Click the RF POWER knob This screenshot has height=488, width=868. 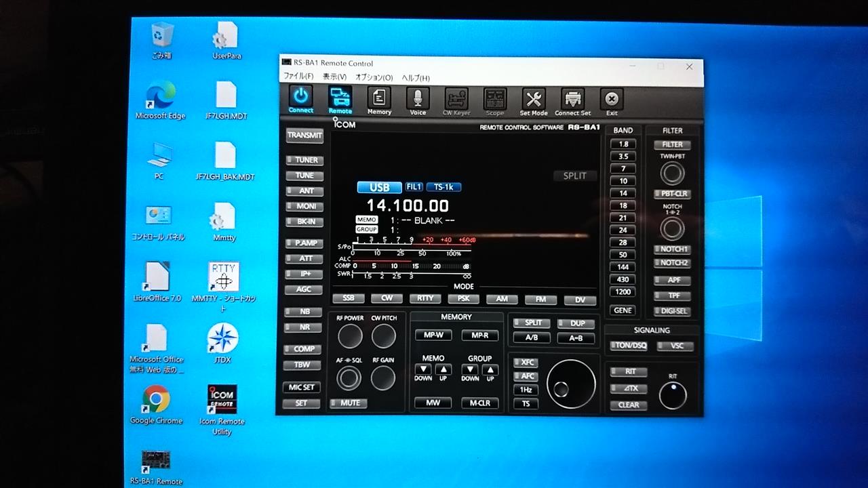pos(351,336)
